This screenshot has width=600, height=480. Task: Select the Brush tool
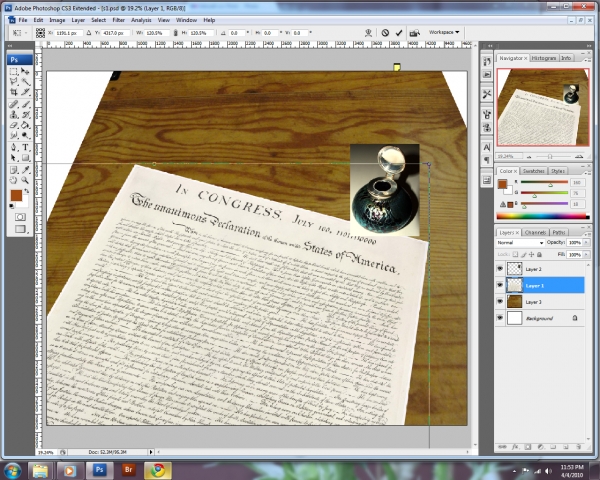point(25,104)
